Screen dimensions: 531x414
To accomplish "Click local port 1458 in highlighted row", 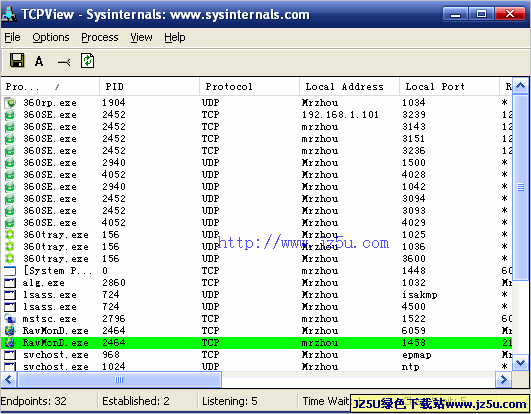I will (x=414, y=343).
